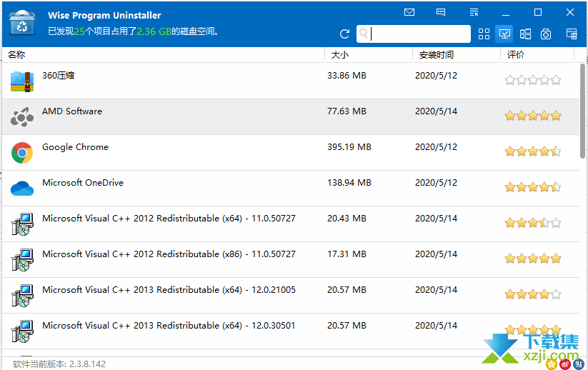Click the vertical scrollbar thumb
588x370 pixels.
tap(582, 111)
